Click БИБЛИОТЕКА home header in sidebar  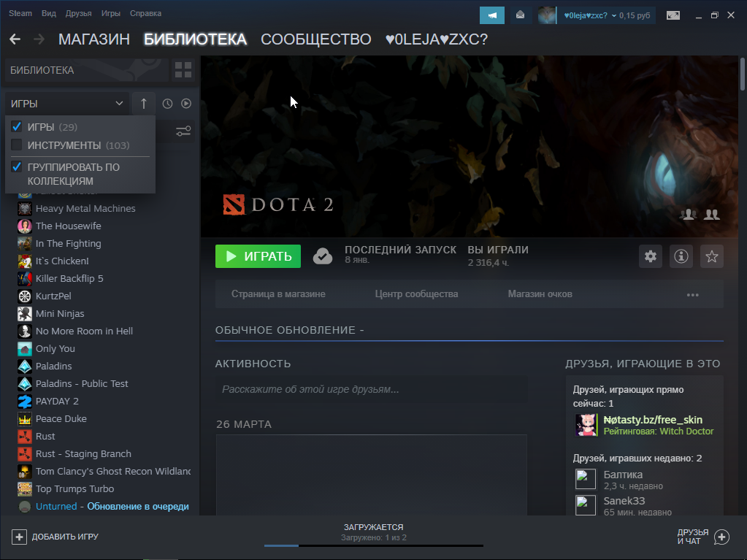(x=87, y=70)
